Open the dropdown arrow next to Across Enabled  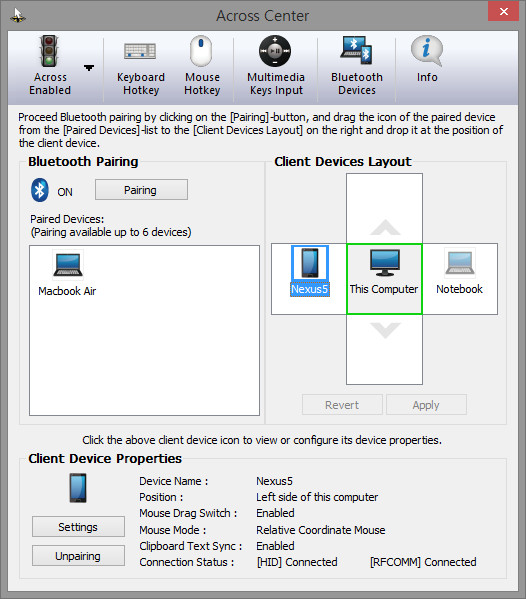point(89,68)
